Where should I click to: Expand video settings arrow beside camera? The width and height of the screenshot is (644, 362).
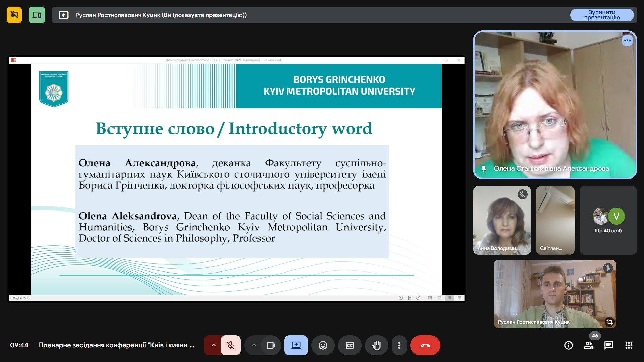(254, 345)
